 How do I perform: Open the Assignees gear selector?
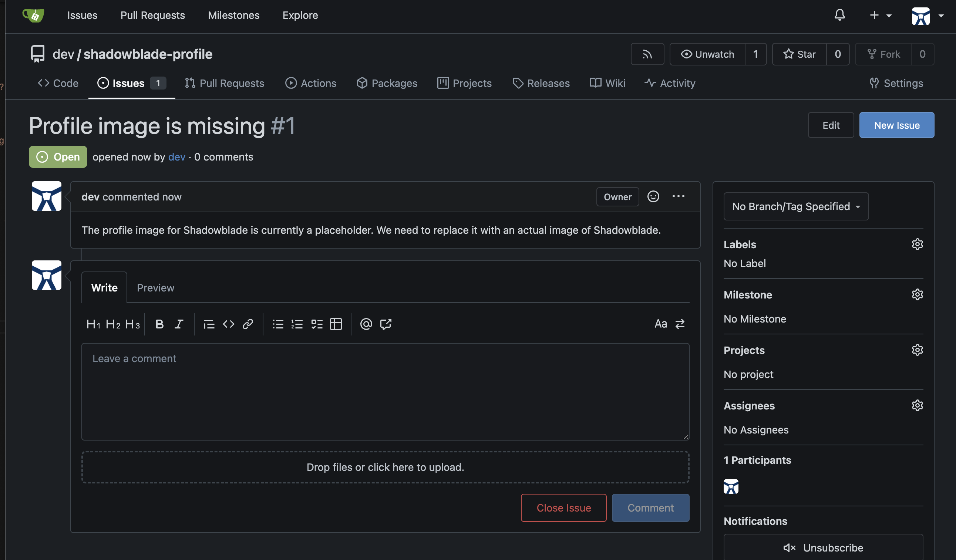point(917,406)
